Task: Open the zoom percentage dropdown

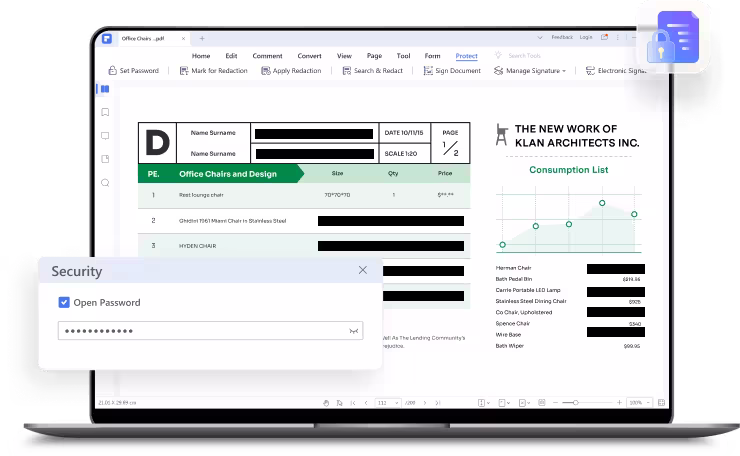Action: [648, 403]
